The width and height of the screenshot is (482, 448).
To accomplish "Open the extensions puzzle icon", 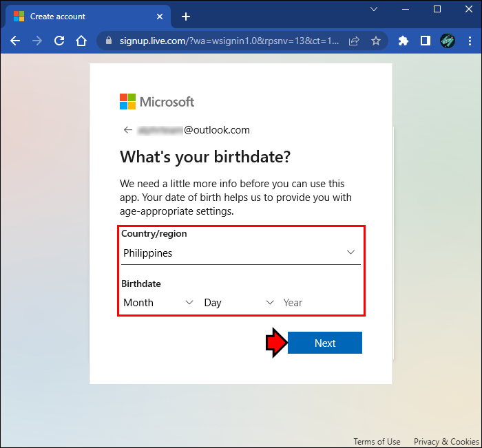I will 404,41.
